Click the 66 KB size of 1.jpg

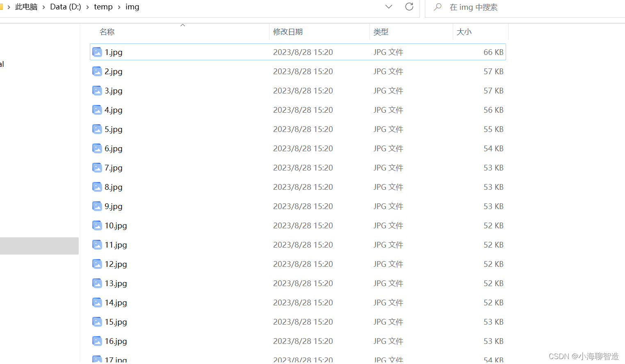pos(493,52)
